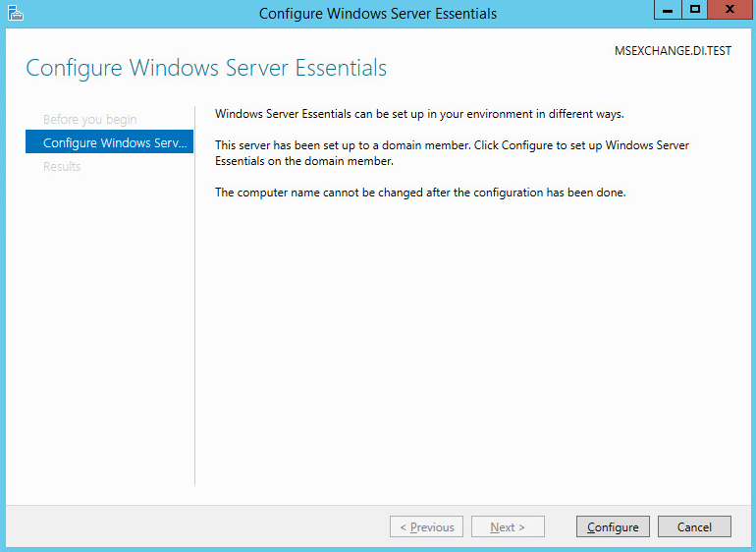Click the vertical divider beside the step list
This screenshot has width=756, height=552.
tap(195, 295)
